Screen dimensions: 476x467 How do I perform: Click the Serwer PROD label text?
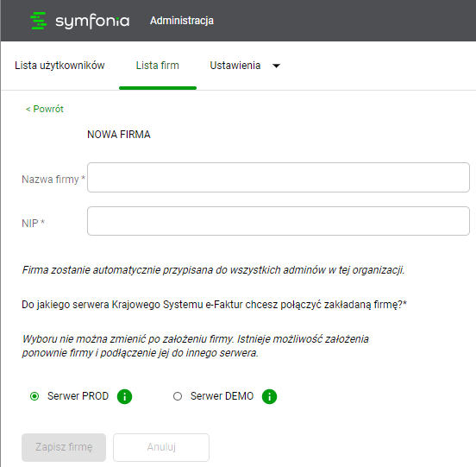tap(78, 396)
